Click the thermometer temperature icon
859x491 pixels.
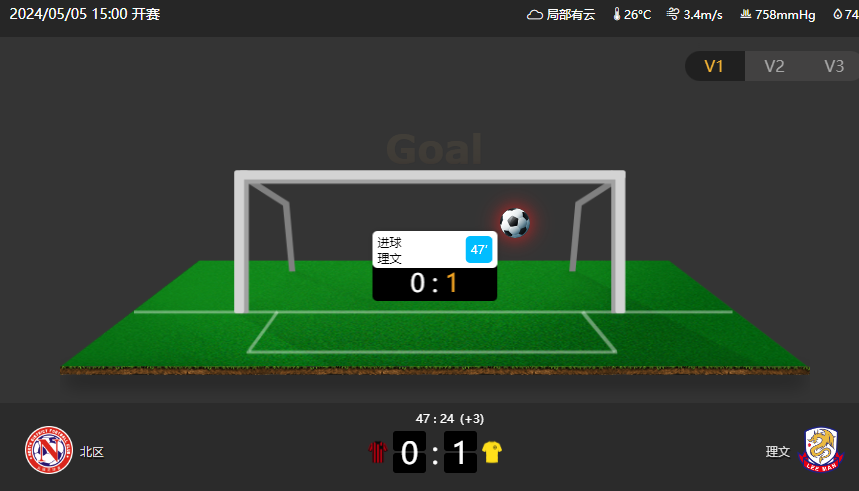617,14
